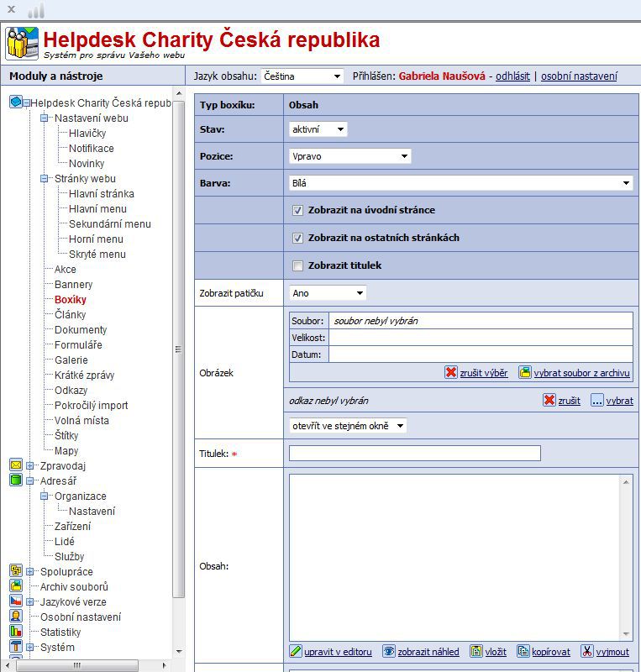Collapse the Nastavení webu tree node
Screen dimensions: 641x672
[x=45, y=118]
